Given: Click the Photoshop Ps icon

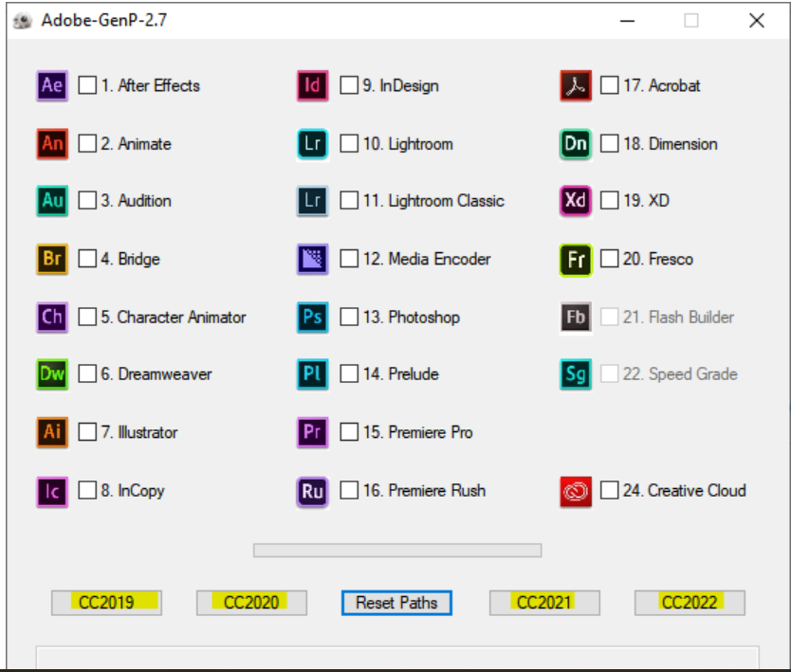Looking at the screenshot, I should [313, 318].
